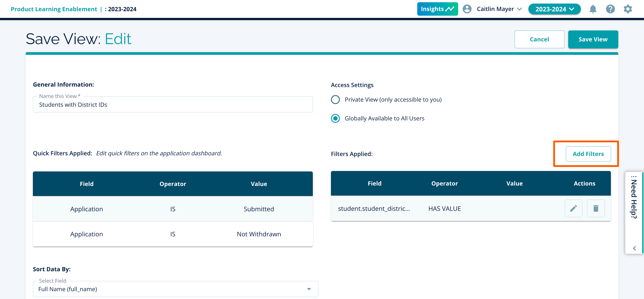Open the settings gear icon

coord(627,9)
